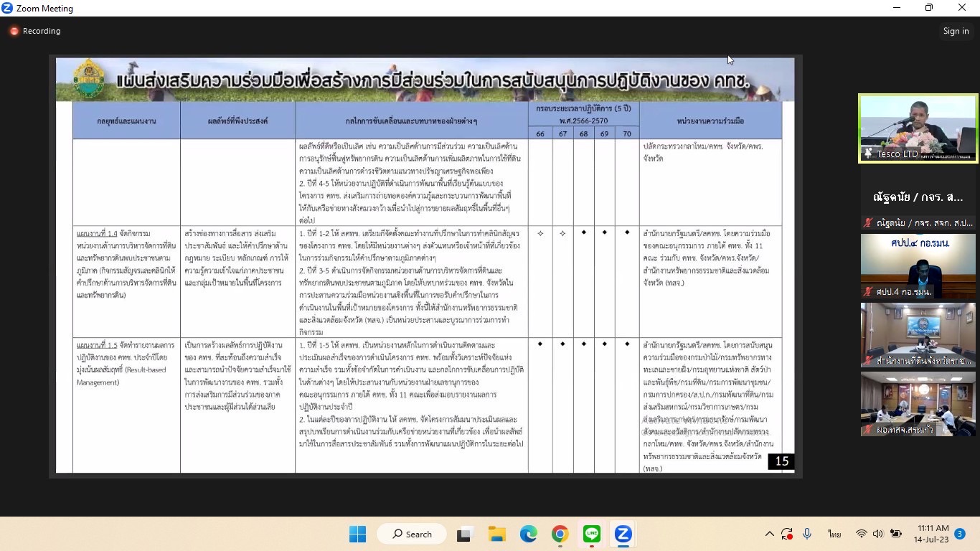The image size is (980, 551).
Task: Expand the hidden system tray icons chevron
Action: pyautogui.click(x=769, y=534)
